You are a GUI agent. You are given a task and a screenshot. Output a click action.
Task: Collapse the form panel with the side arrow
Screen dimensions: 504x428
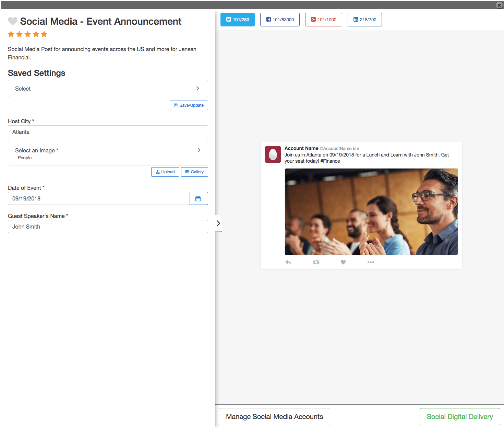tap(218, 223)
